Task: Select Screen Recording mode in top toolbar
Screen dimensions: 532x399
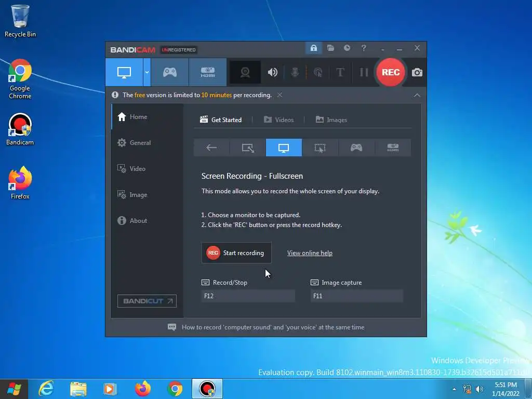Action: point(124,72)
